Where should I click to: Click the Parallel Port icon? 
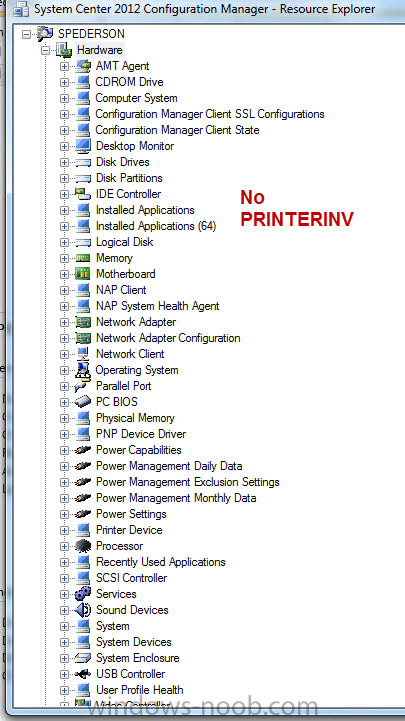(83, 386)
